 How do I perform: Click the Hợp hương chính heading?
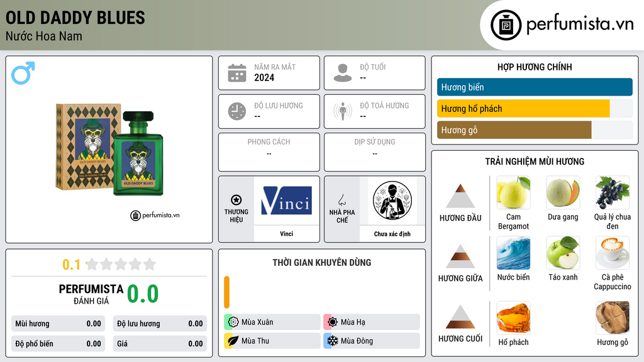pos(535,67)
